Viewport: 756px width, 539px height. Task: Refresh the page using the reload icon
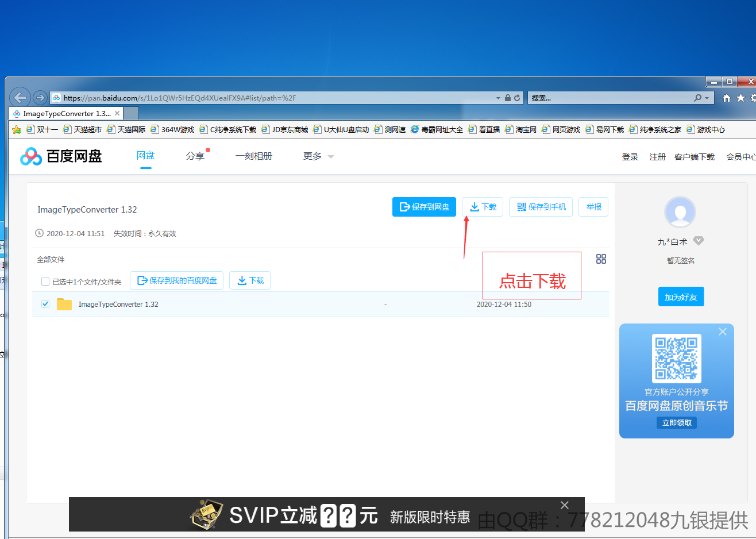pyautogui.click(x=517, y=98)
